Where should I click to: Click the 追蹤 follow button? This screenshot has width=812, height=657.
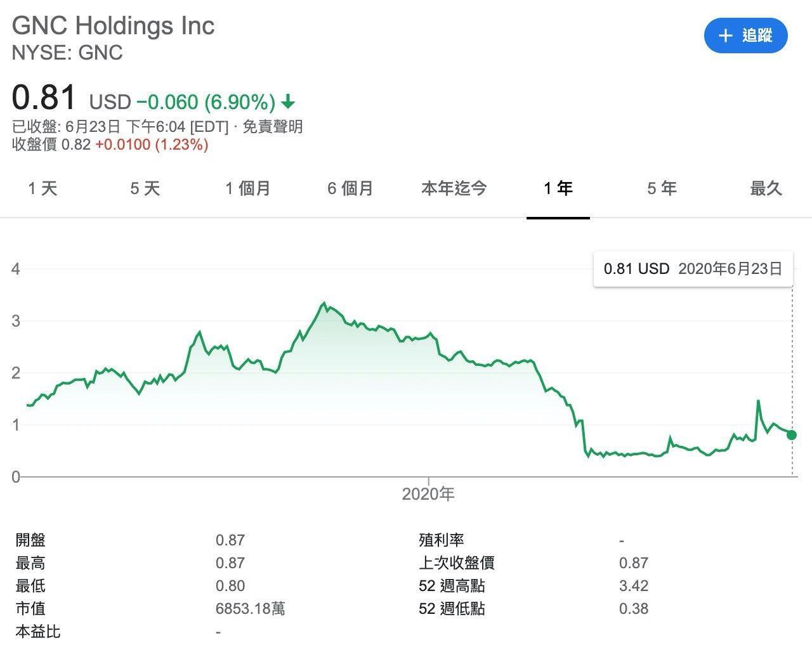(x=745, y=36)
